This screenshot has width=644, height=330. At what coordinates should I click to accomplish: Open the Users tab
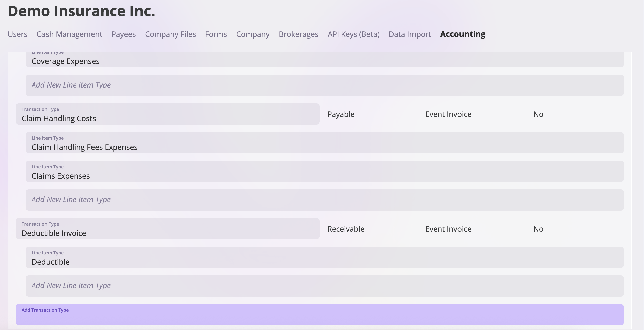17,34
